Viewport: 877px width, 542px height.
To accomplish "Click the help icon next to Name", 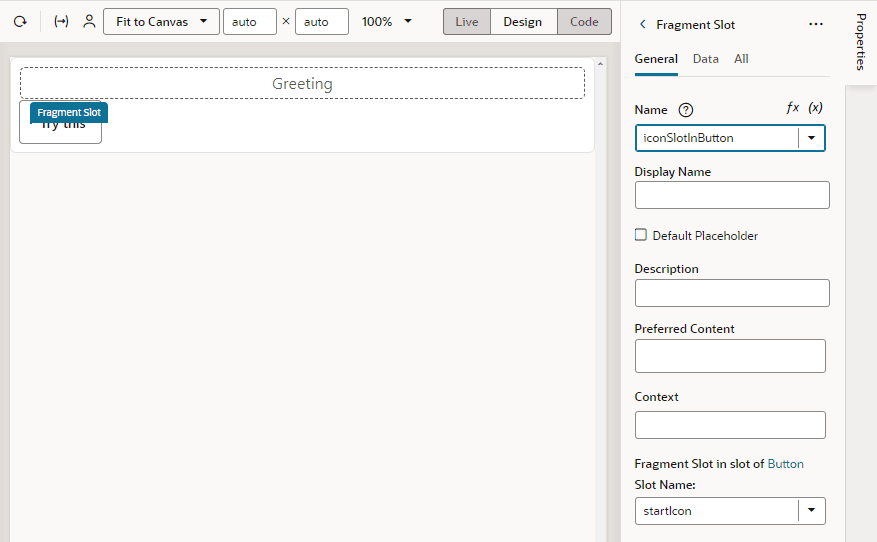I will [x=686, y=110].
